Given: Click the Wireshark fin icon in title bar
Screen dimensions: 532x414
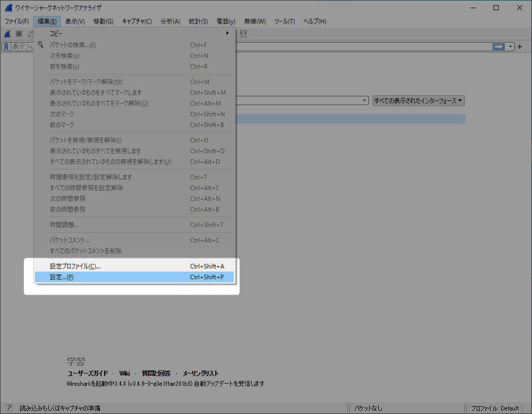Looking at the screenshot, I should pos(9,8).
